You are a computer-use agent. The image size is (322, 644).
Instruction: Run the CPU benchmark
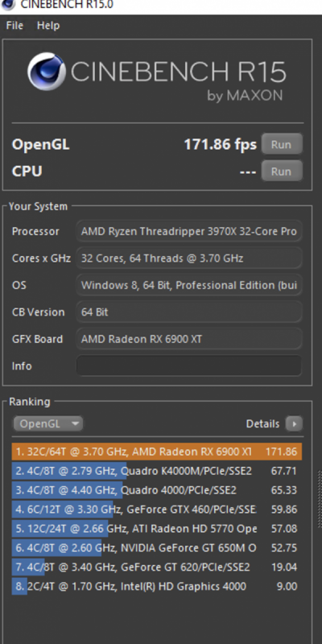pos(281,171)
